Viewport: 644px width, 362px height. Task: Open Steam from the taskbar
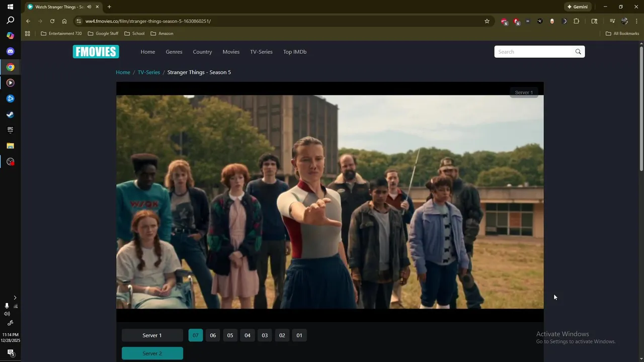10,114
